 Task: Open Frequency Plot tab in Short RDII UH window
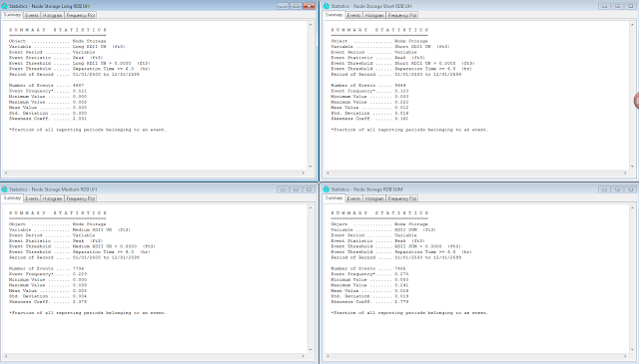coord(402,15)
